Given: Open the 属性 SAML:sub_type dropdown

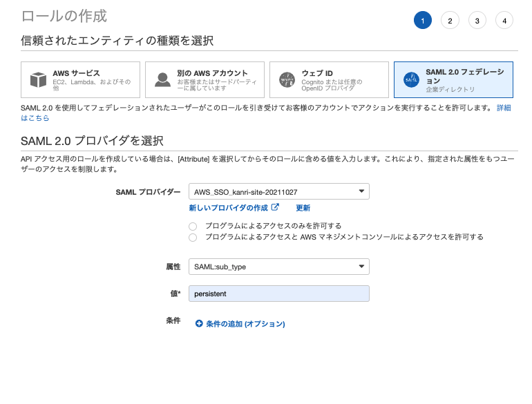Looking at the screenshot, I should pyautogui.click(x=279, y=267).
